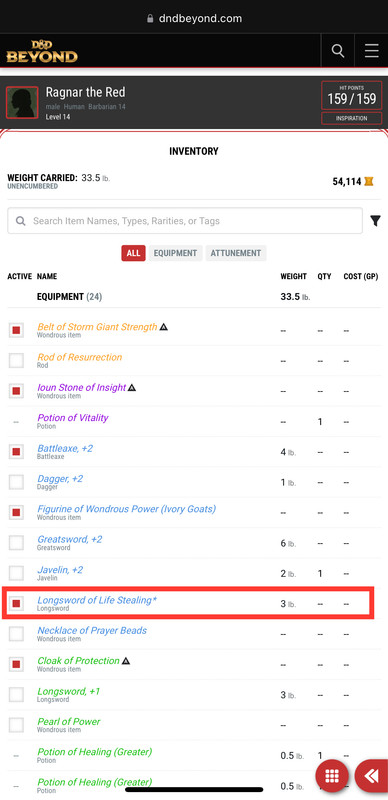Click the item search input field
Image resolution: width=388 pixels, height=800 pixels.
click(x=185, y=221)
